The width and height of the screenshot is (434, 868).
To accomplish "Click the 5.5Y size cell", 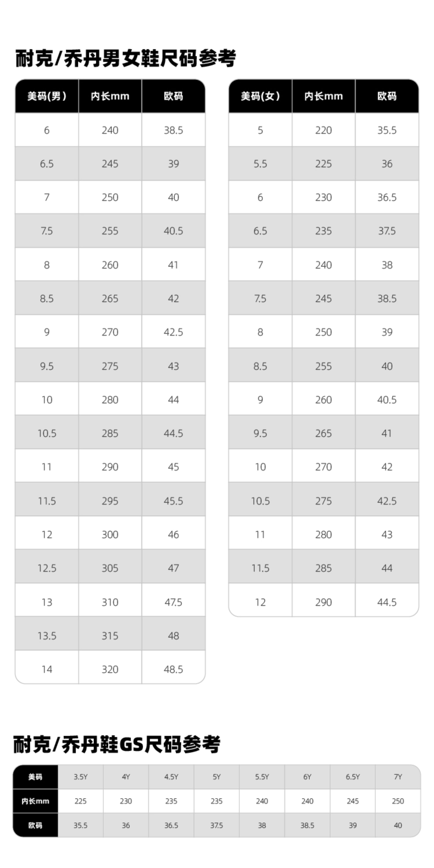I will click(x=262, y=777).
